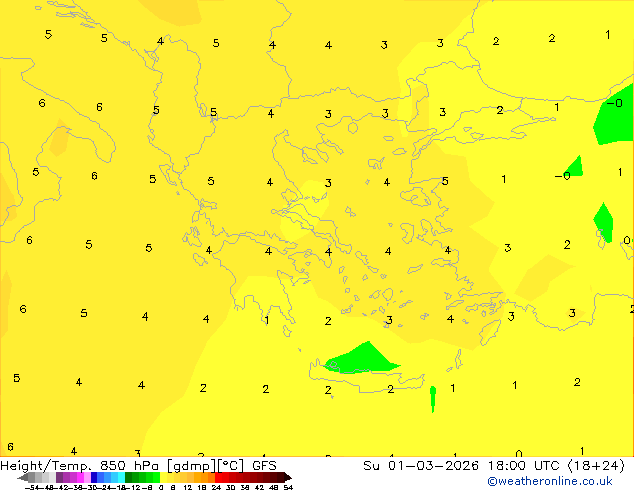634x490 pixels.
Task: Click the "54" label at the legend's right end
Action: (288, 487)
